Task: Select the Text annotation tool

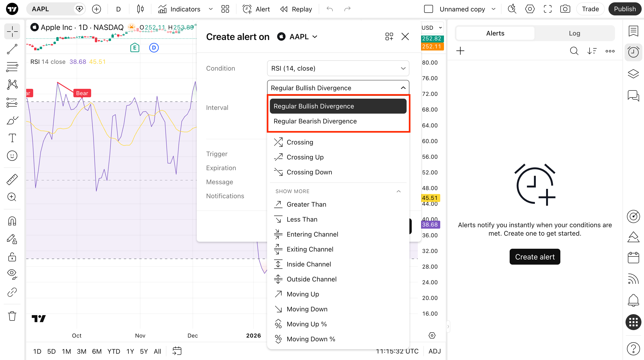Action: point(12,138)
